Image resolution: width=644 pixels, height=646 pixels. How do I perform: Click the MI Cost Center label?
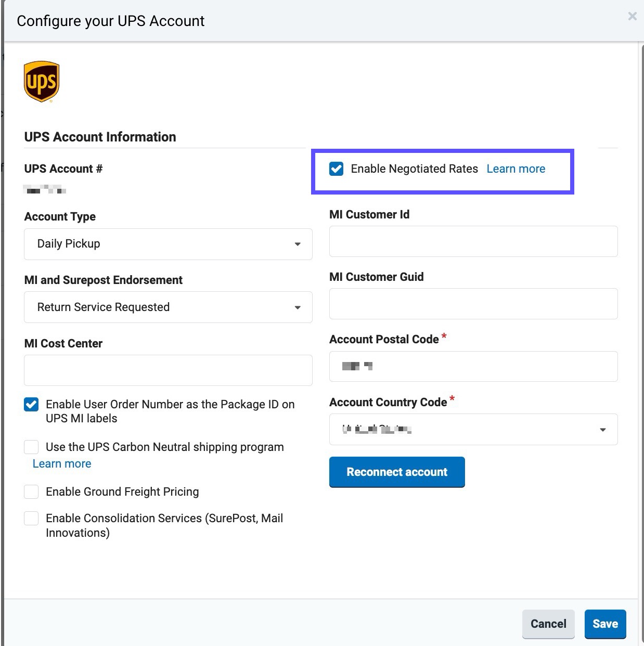[63, 343]
